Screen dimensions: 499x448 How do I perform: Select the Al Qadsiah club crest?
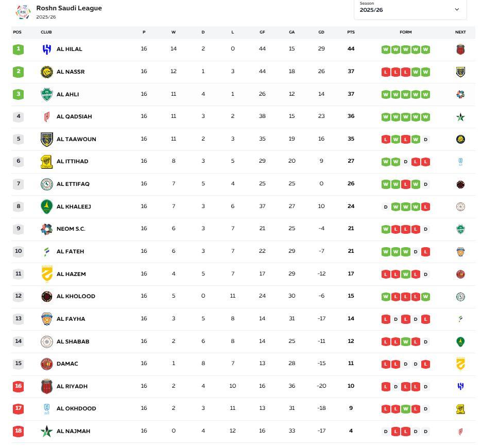coord(45,116)
